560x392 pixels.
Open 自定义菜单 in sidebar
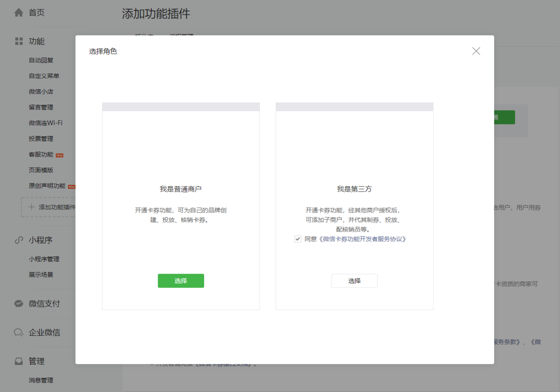pos(44,76)
